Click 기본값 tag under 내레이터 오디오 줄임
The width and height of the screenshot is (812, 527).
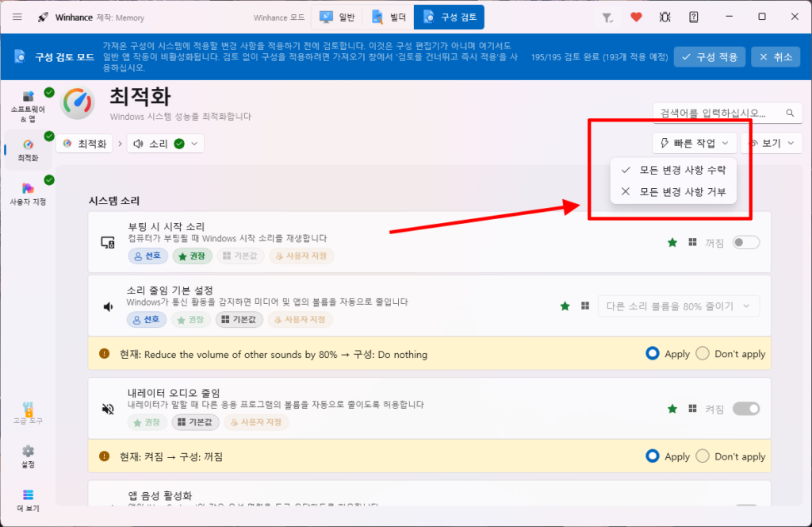pyautogui.click(x=196, y=422)
